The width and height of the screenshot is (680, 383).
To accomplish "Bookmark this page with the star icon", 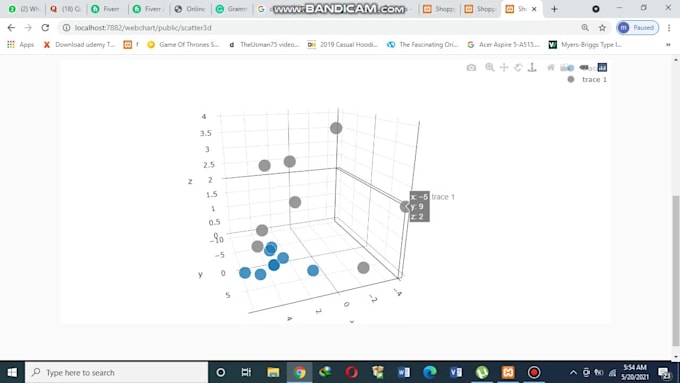I will pos(602,27).
